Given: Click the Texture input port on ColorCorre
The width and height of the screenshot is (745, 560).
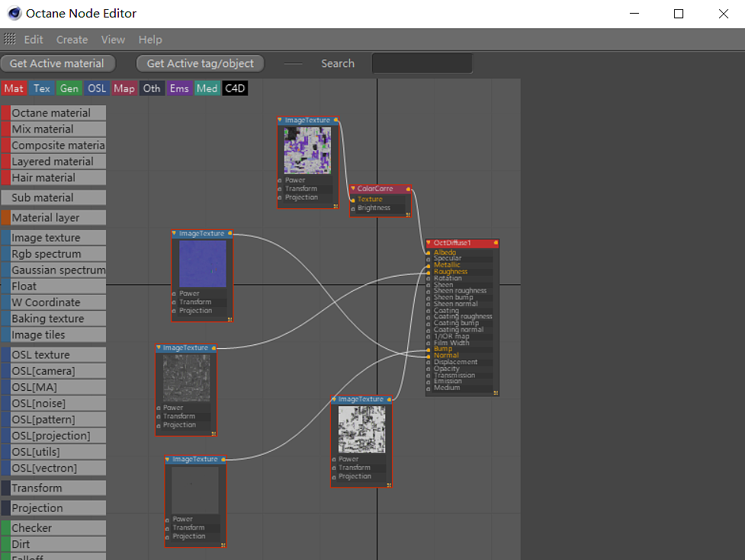Looking at the screenshot, I should (352, 200).
